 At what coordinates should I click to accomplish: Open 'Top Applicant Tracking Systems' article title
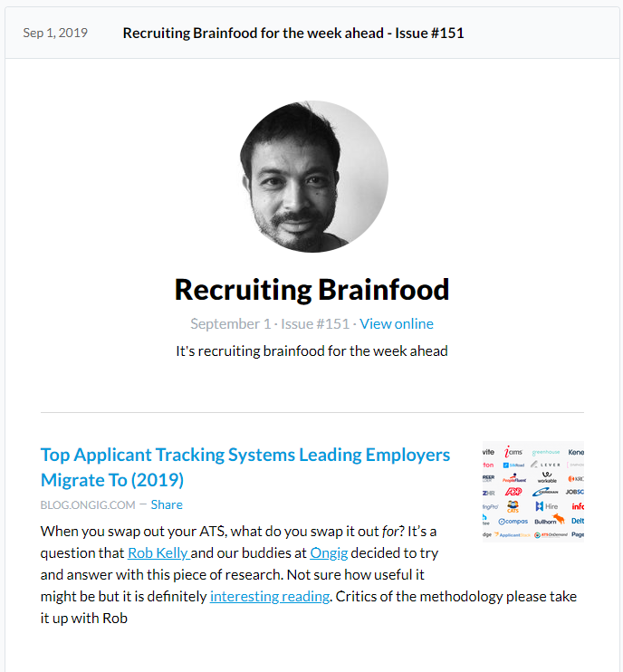(x=245, y=467)
